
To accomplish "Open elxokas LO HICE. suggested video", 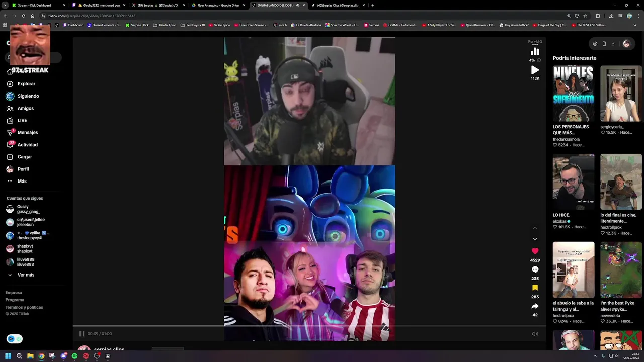I will pyautogui.click(x=574, y=182).
